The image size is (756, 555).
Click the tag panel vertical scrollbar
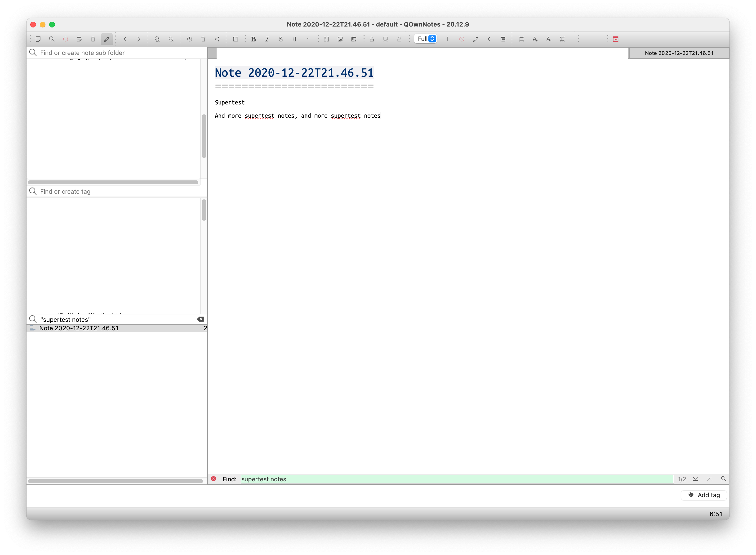[x=204, y=210]
